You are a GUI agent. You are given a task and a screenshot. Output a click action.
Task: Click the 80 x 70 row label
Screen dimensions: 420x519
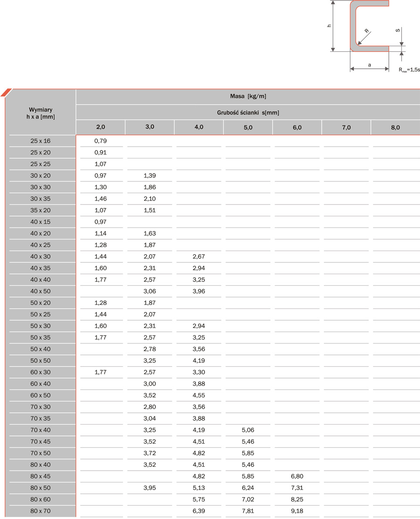[40, 512]
